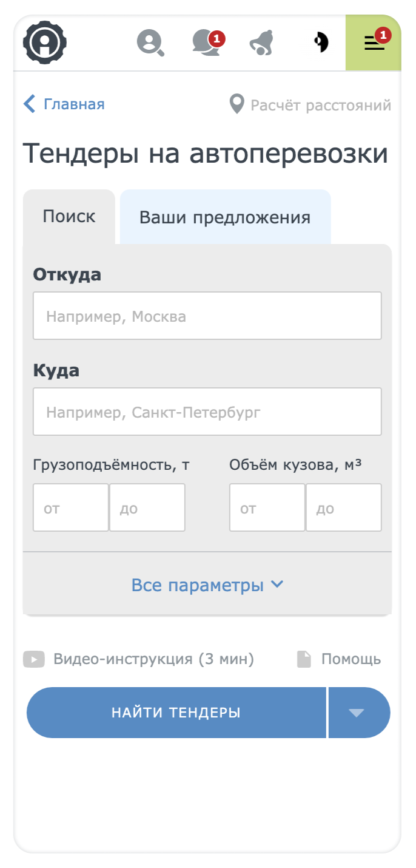The image size is (416, 868).
Task: Click the map pin distance icon
Action: (237, 104)
